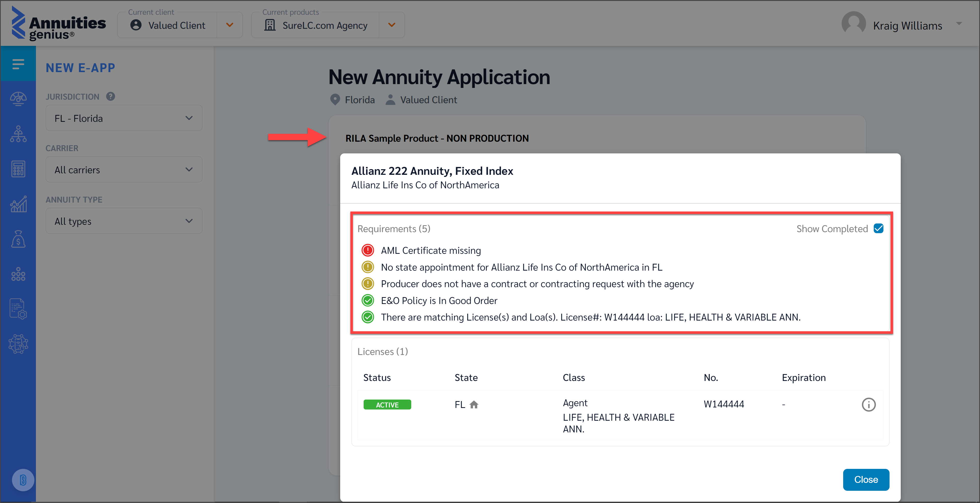The width and height of the screenshot is (980, 503).
Task: Open the money bag sidebar icon
Action: 18,239
